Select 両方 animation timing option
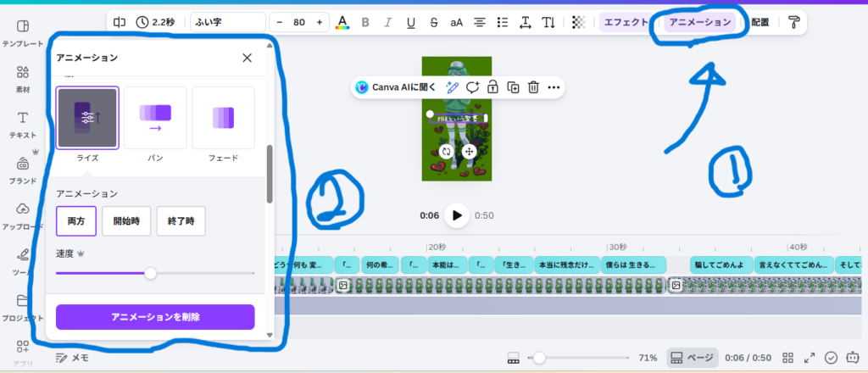This screenshot has width=868, height=373. click(76, 221)
